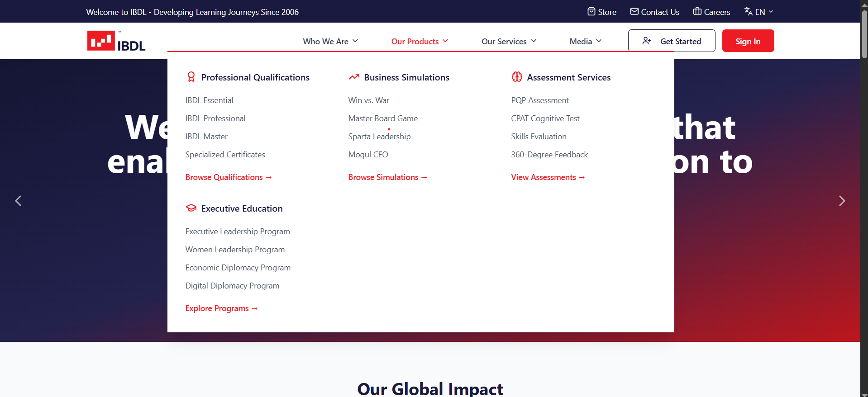868x397 pixels.
Task: Open the Mogul CEO simulation
Action: tap(368, 155)
